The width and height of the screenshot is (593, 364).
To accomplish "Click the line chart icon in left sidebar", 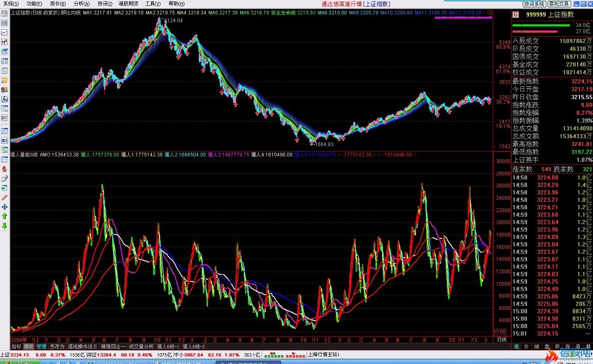I will click(5, 32).
